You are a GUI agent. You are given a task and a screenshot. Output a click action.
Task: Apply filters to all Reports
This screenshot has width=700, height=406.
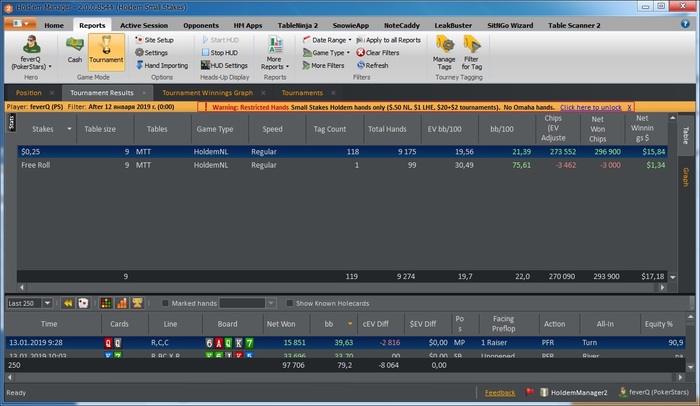388,40
